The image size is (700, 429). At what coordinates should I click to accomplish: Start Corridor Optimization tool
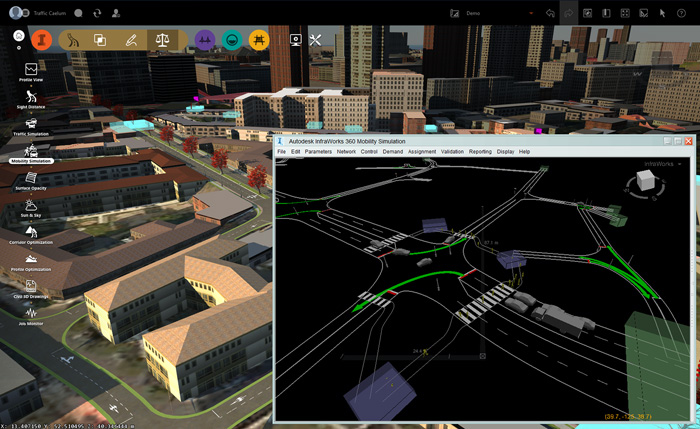click(x=32, y=234)
